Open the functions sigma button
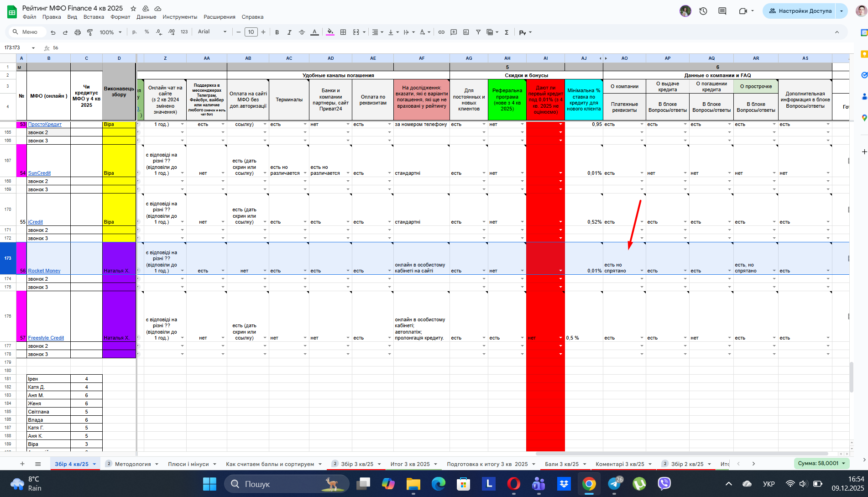The image size is (868, 497). pos(507,32)
